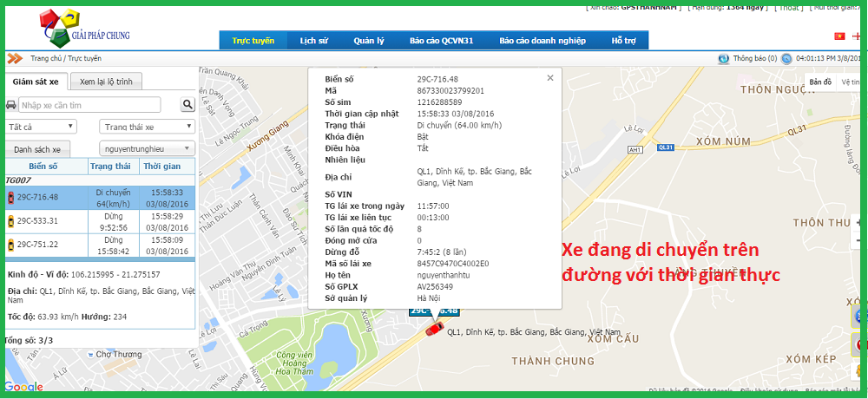Click the vehicle search input field
Screen dimensions: 868x399
pyautogui.click(x=89, y=105)
